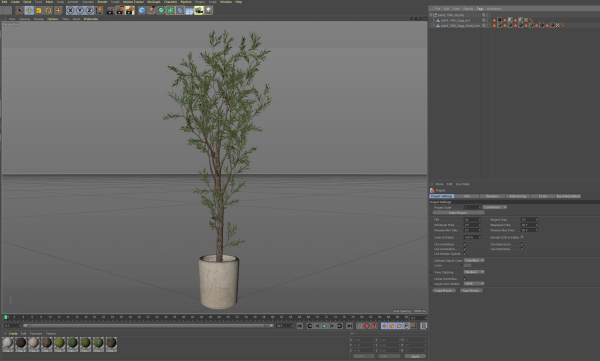Screen dimensions: 600x361
Task: Expand the View Clipping disclosure arrow
Action: tap(431, 272)
